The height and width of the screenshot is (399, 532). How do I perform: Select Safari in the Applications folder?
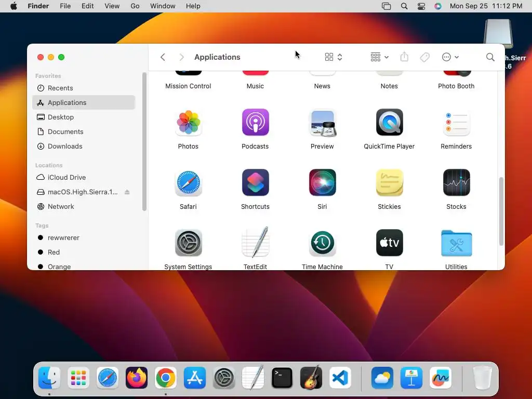(188, 183)
